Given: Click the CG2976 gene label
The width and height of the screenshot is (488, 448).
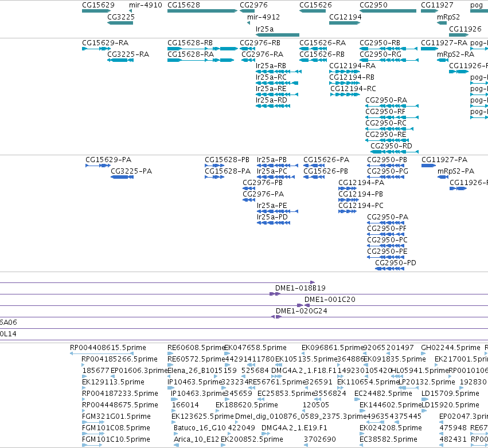Looking at the screenshot, I should click(253, 5).
